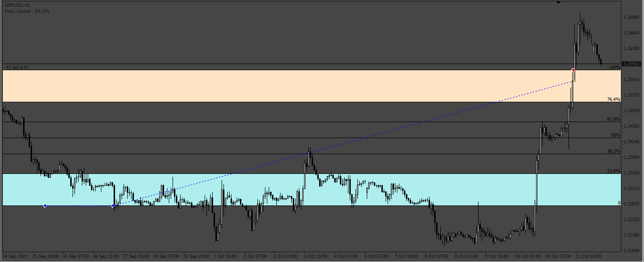Click price scale value 1.23550
The image size is (644, 262).
tap(632, 173)
